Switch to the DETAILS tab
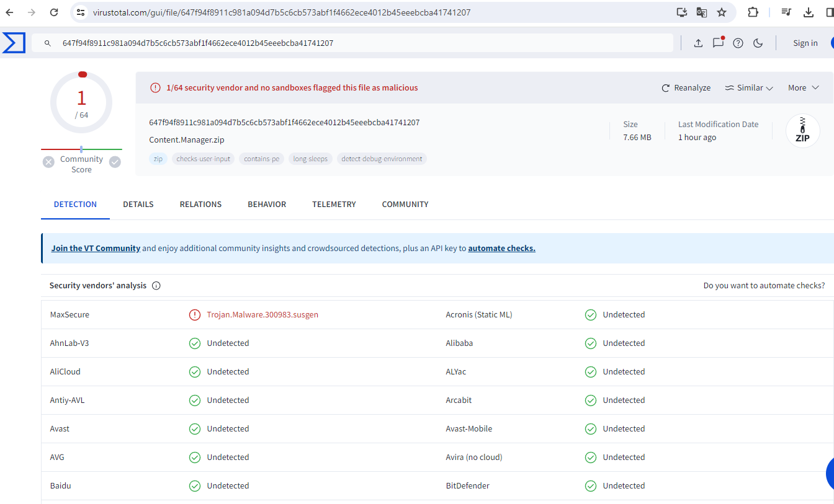The image size is (834, 504). pyautogui.click(x=138, y=204)
